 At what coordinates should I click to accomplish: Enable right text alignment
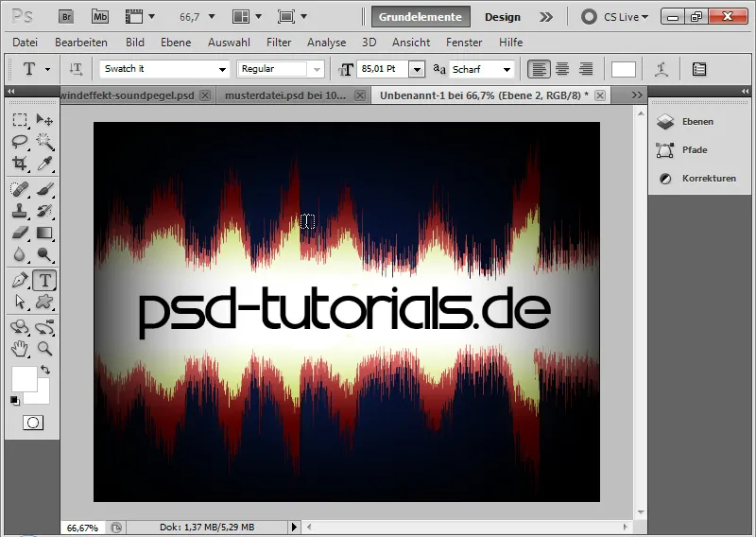point(586,69)
